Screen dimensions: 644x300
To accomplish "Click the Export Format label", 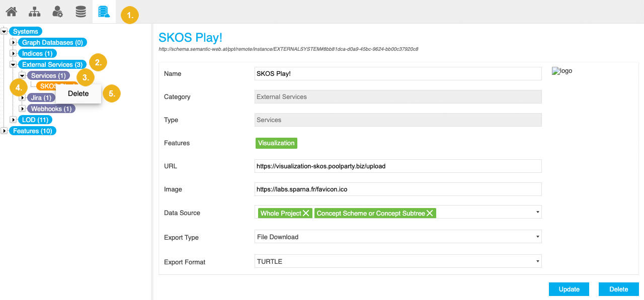I will pyautogui.click(x=185, y=262).
